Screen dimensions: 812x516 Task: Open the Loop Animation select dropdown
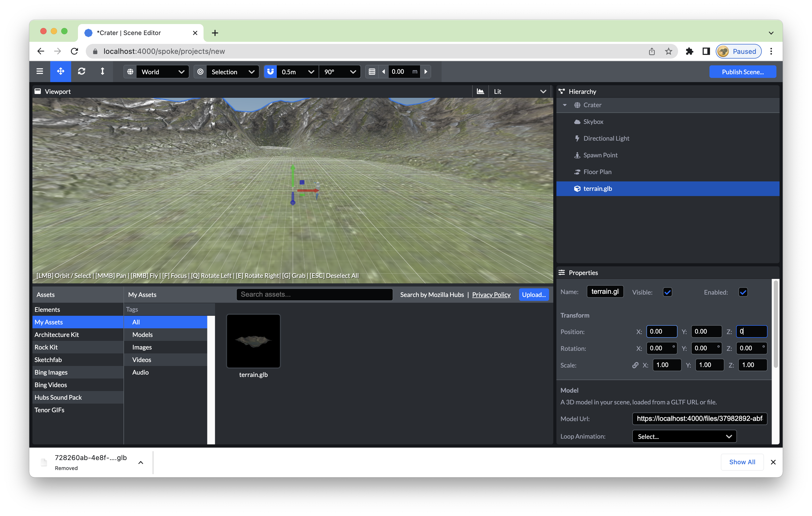(684, 436)
